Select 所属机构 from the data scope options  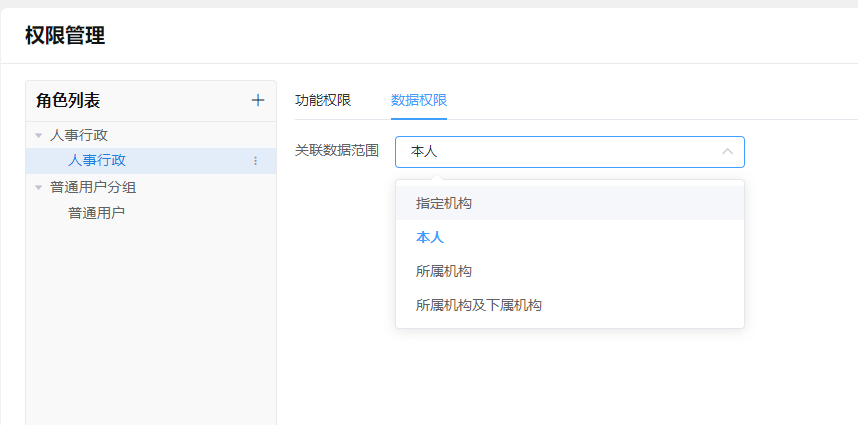pos(444,271)
